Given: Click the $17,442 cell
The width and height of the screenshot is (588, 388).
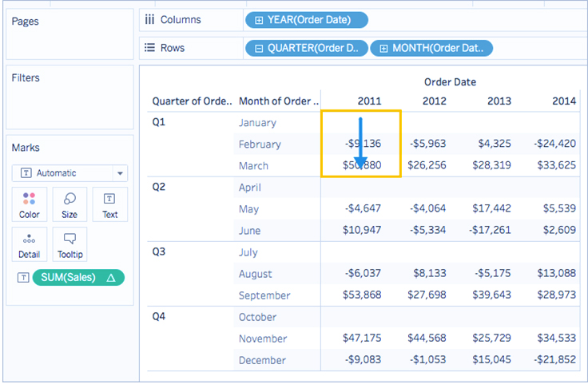Looking at the screenshot, I should pos(491,208).
